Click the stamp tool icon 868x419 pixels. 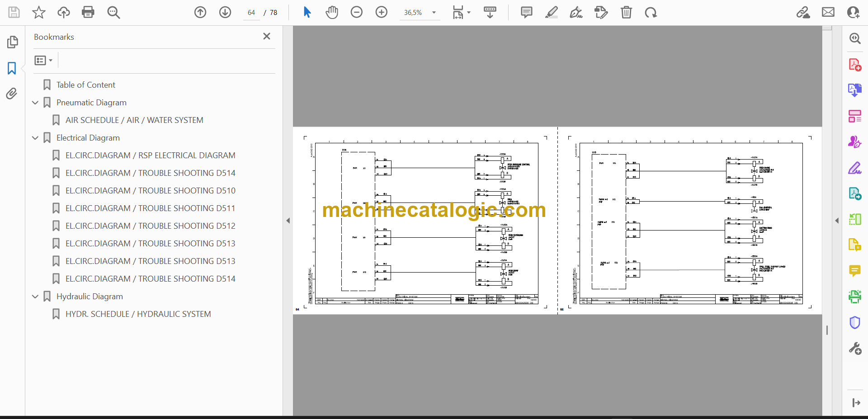[601, 12]
